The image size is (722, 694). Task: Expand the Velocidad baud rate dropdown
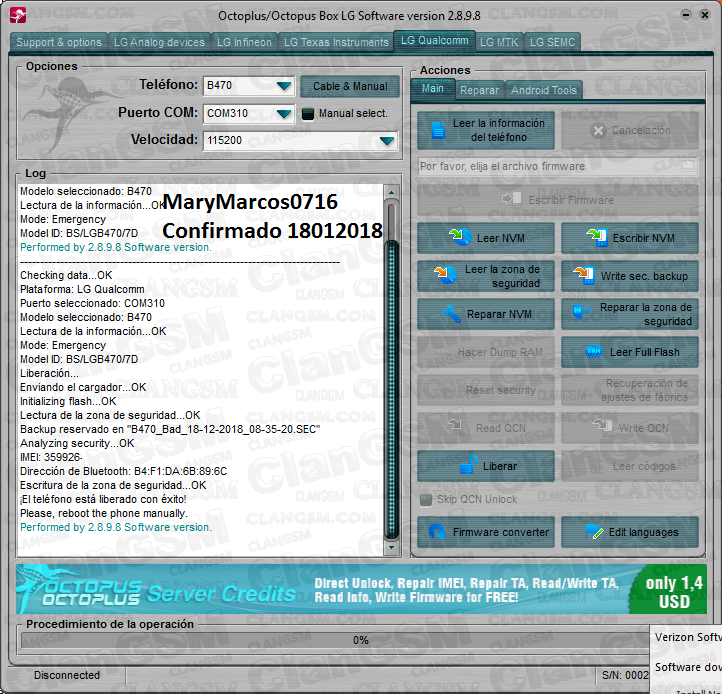pyautogui.click(x=387, y=140)
